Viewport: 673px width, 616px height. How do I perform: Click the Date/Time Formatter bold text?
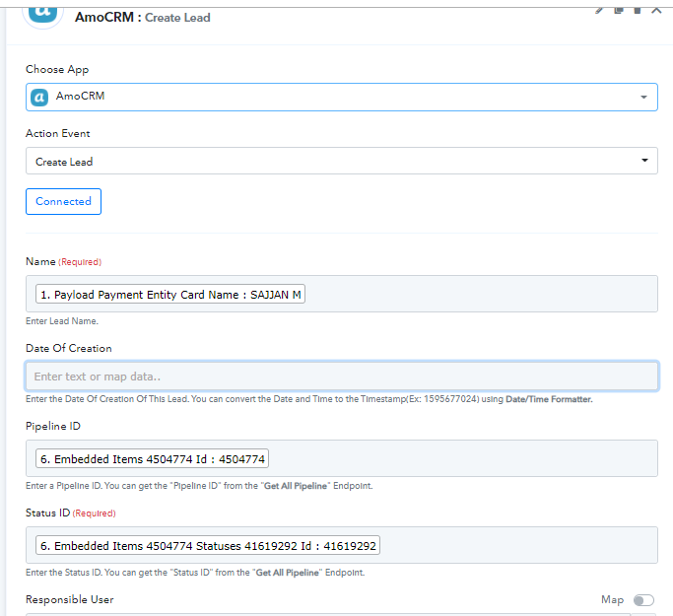[549, 399]
